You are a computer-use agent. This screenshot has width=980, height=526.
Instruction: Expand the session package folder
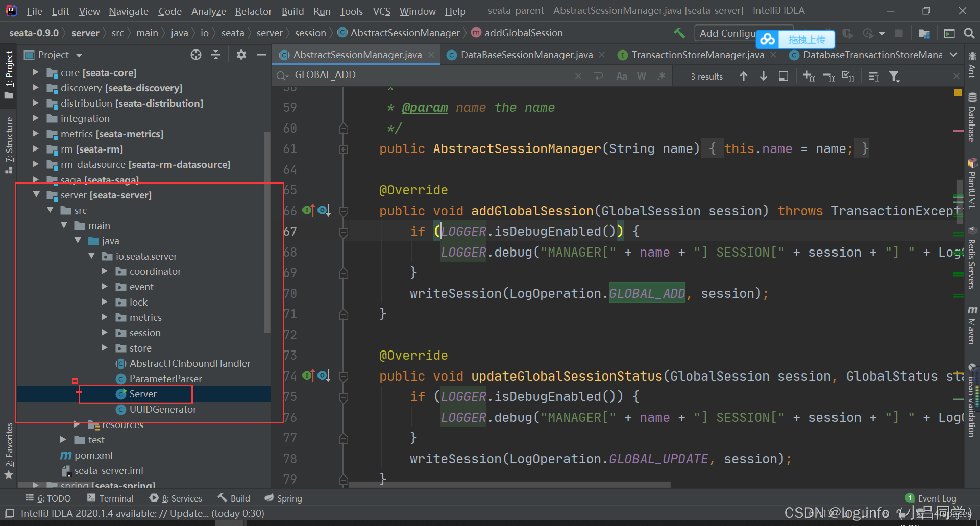[x=105, y=333]
